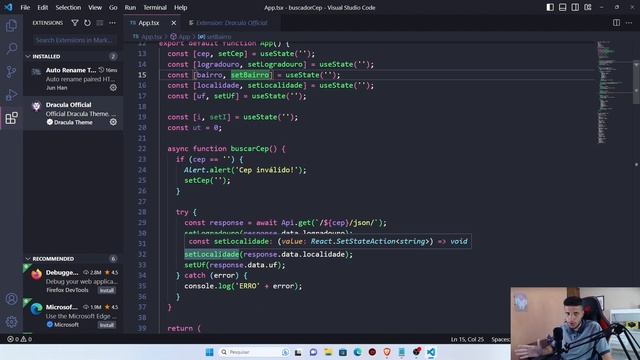Open errors and warnings status indicator
This screenshot has width=640, height=360.
click(x=19, y=339)
